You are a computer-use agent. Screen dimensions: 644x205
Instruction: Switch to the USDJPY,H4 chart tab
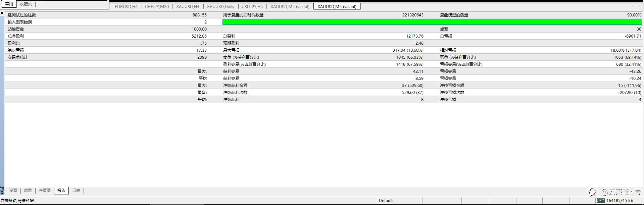(252, 6)
